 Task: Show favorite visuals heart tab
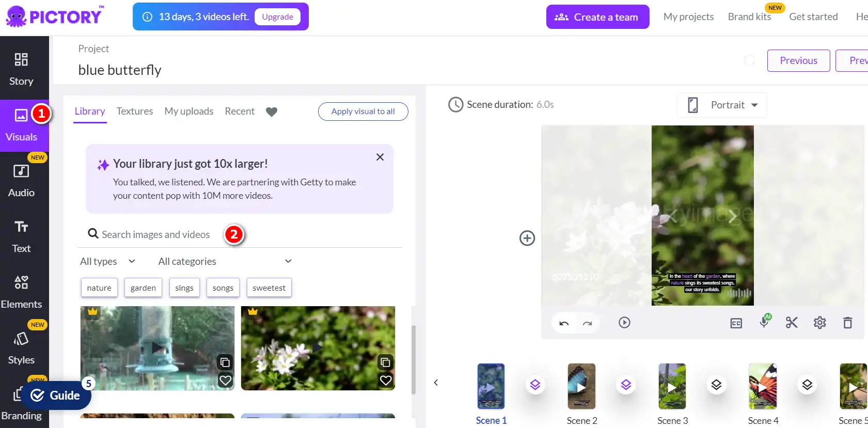tap(272, 112)
